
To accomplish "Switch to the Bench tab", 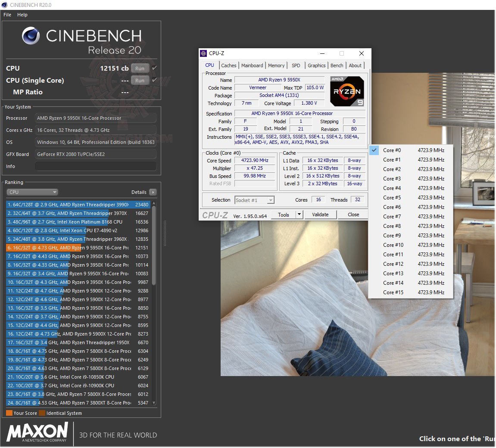I will click(x=337, y=65).
